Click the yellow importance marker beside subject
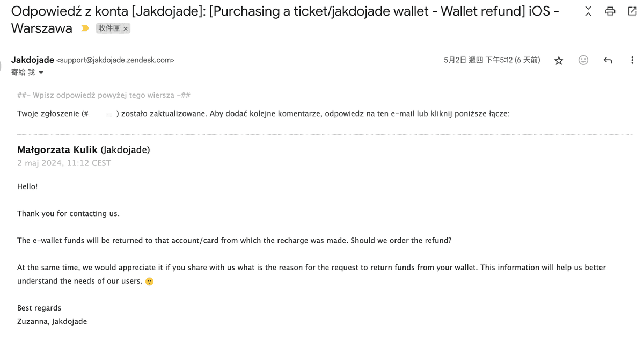 point(85,28)
